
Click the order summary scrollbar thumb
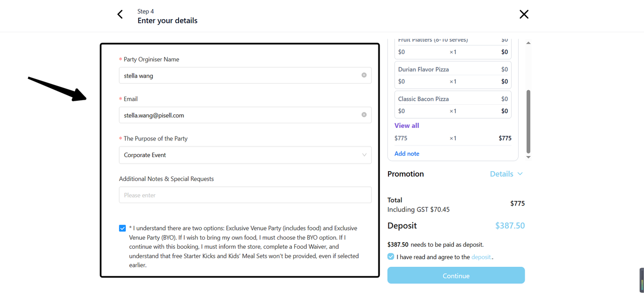(x=528, y=121)
